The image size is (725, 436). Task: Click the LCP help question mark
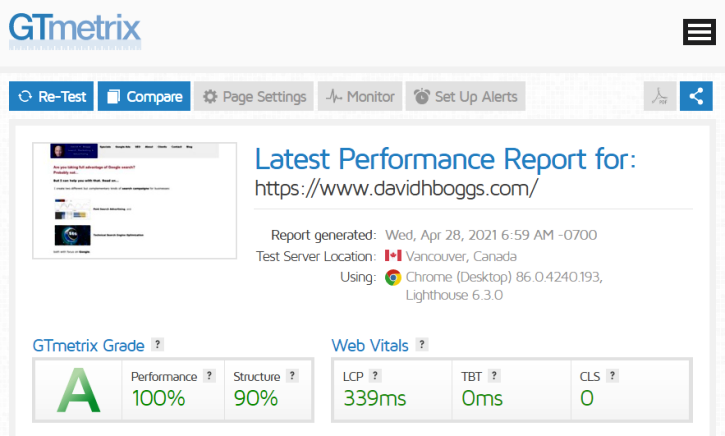tap(375, 376)
